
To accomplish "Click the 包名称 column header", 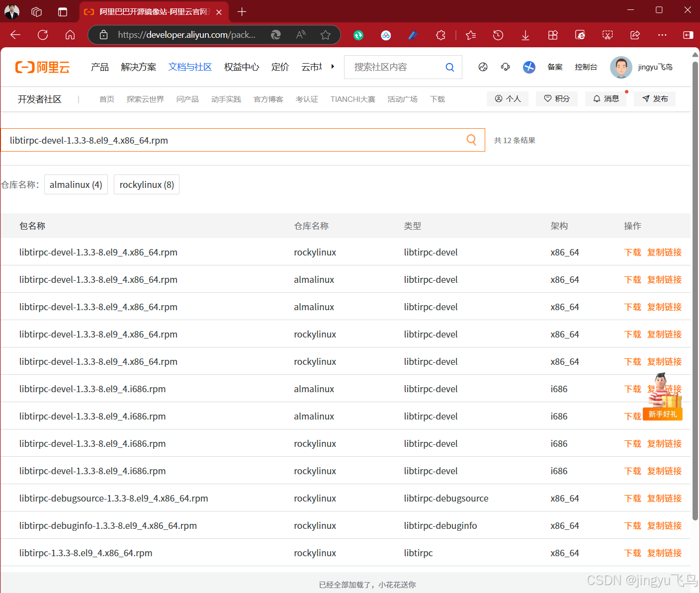I will pos(32,226).
